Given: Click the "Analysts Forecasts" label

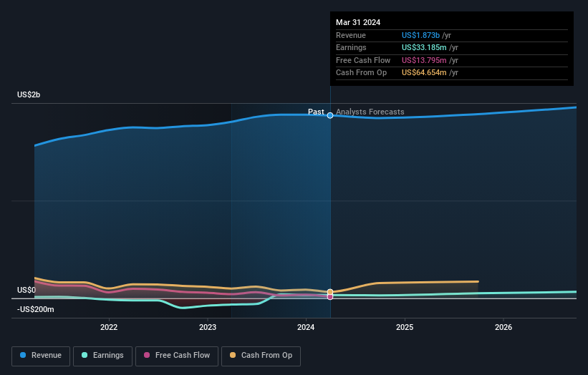Looking at the screenshot, I should tap(370, 112).
